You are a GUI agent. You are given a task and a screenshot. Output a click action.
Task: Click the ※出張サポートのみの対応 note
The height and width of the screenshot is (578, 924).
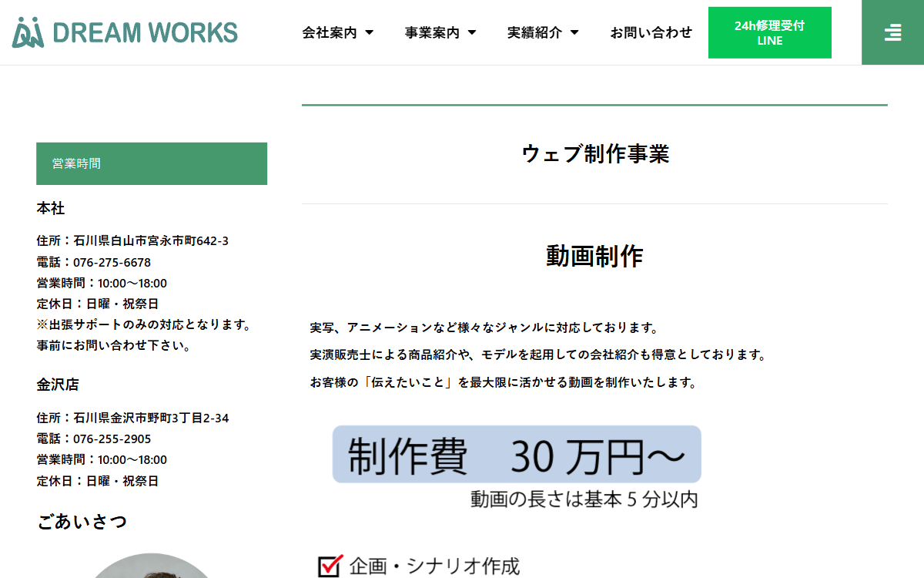click(x=145, y=324)
